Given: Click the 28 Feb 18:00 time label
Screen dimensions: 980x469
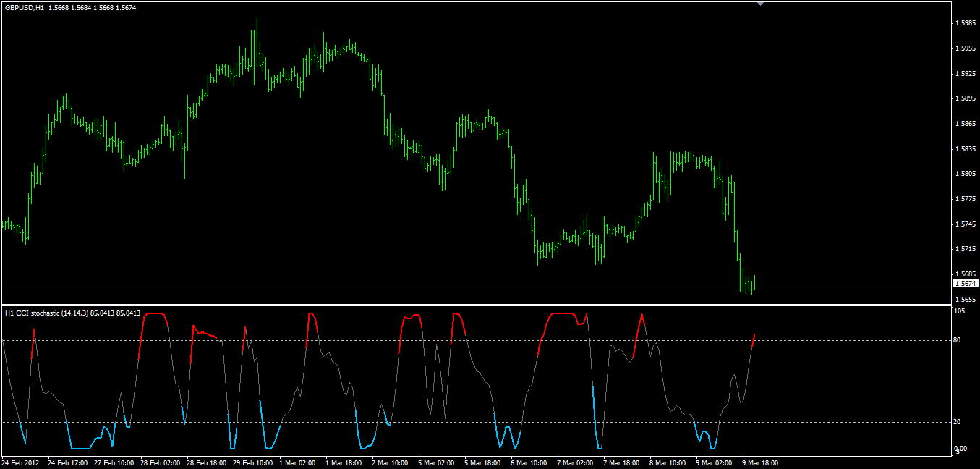Looking at the screenshot, I should pyautogui.click(x=207, y=462).
